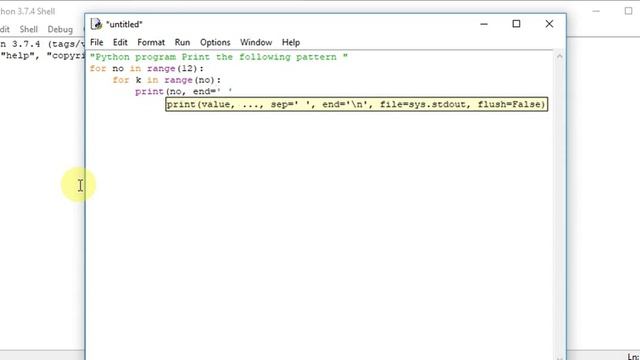Maximize the untitled editor window
The height and width of the screenshot is (360, 640).
[516, 24]
